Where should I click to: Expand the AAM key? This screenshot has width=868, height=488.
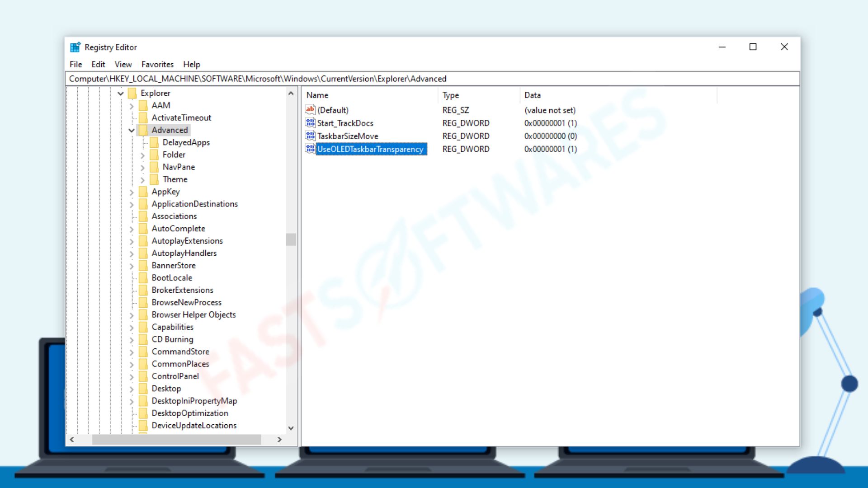pos(132,106)
